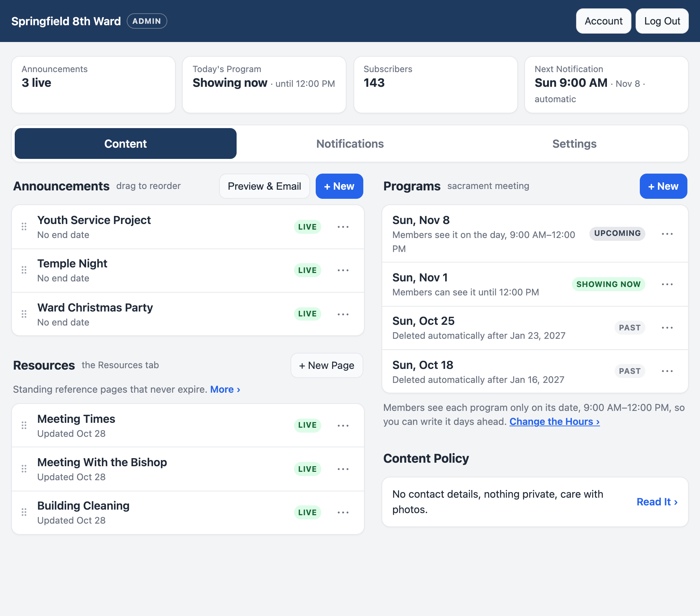Open the options menu for the Sun, Oct 25 program
The image size is (700, 616).
[667, 328]
